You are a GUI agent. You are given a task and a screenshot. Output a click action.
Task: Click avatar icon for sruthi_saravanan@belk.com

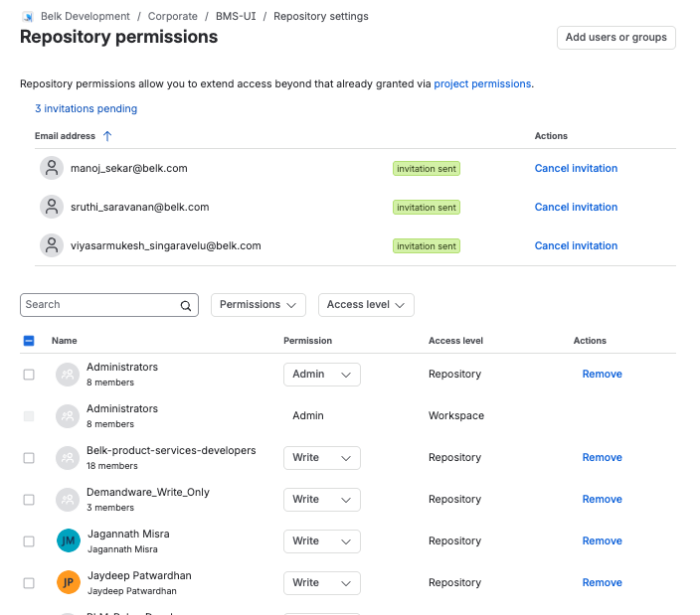coord(52,207)
